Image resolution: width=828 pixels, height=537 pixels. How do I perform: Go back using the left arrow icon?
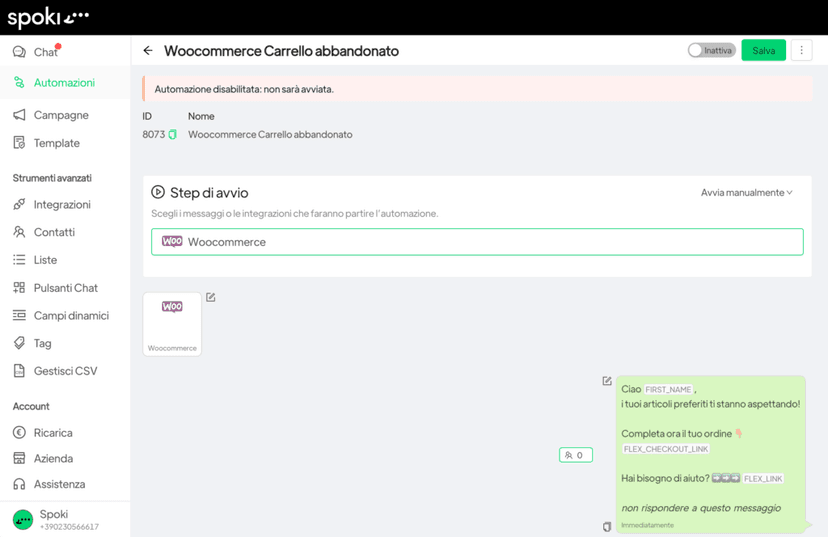(148, 51)
